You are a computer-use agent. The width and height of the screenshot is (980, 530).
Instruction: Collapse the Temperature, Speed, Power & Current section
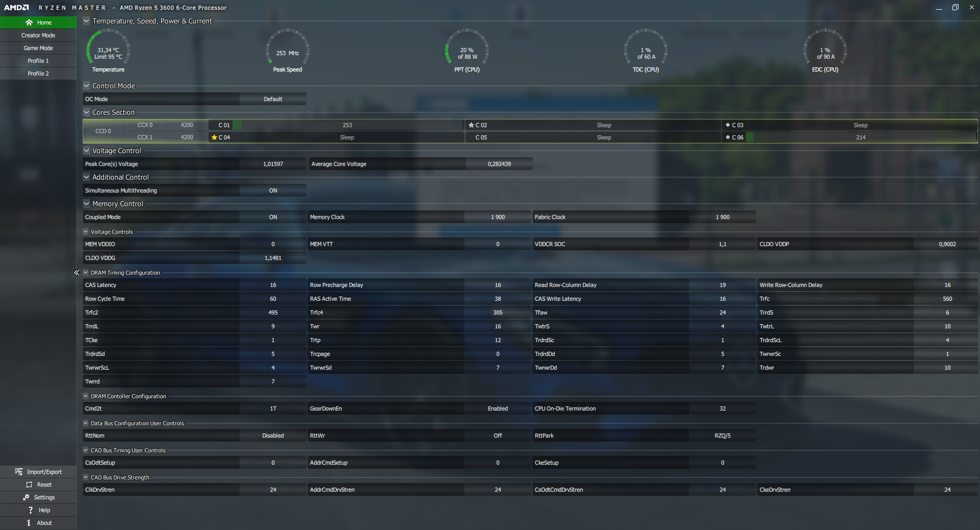point(86,21)
